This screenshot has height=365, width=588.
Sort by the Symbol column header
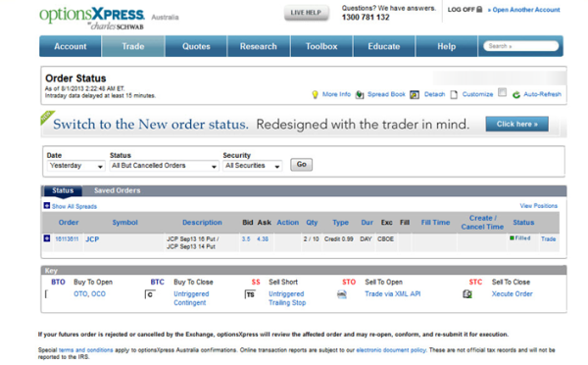tap(124, 223)
